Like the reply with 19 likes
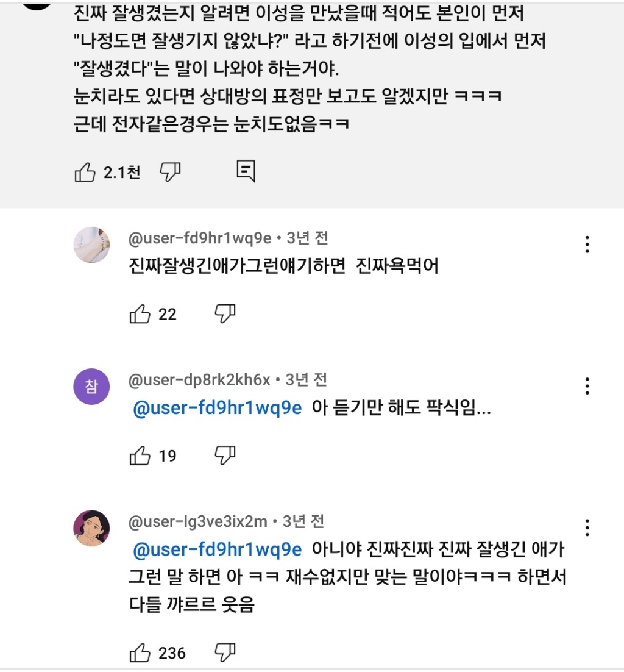Screen dimensions: 624x672 click(140, 456)
